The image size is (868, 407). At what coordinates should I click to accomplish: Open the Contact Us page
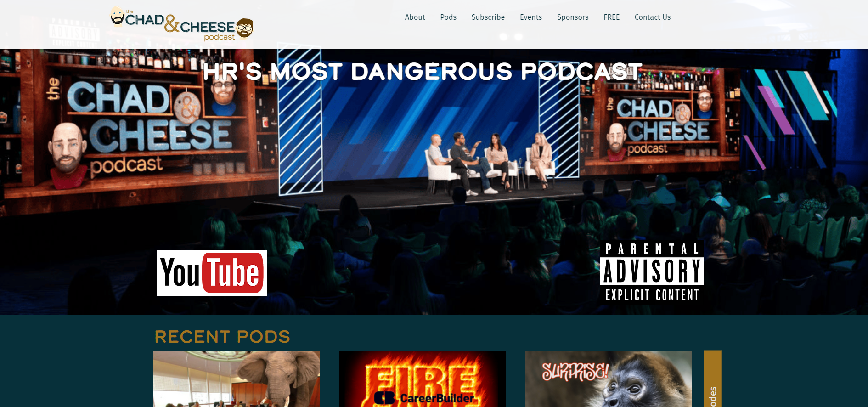[x=652, y=17]
